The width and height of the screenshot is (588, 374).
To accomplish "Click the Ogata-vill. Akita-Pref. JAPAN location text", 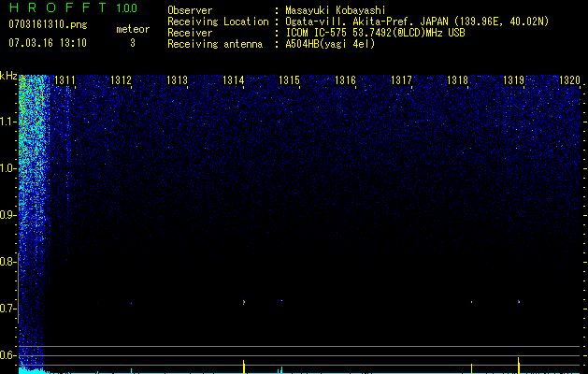I will (417, 22).
